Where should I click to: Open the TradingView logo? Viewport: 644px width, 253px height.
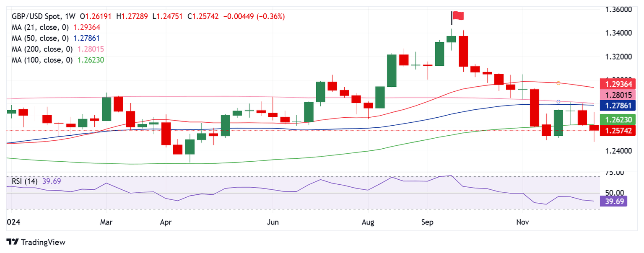coord(36,242)
